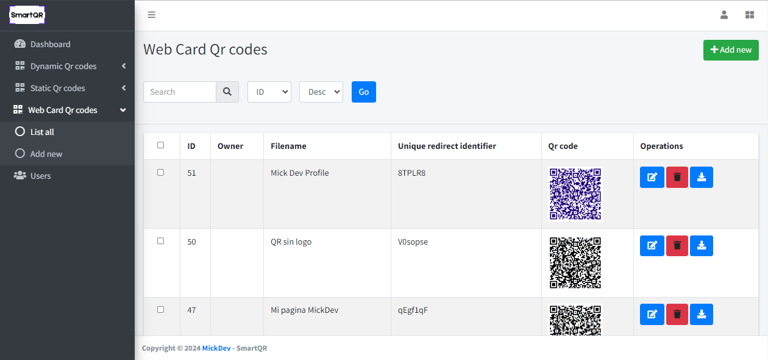Tick the checkbox for row ID 47
The width and height of the screenshot is (768, 360).
point(160,310)
